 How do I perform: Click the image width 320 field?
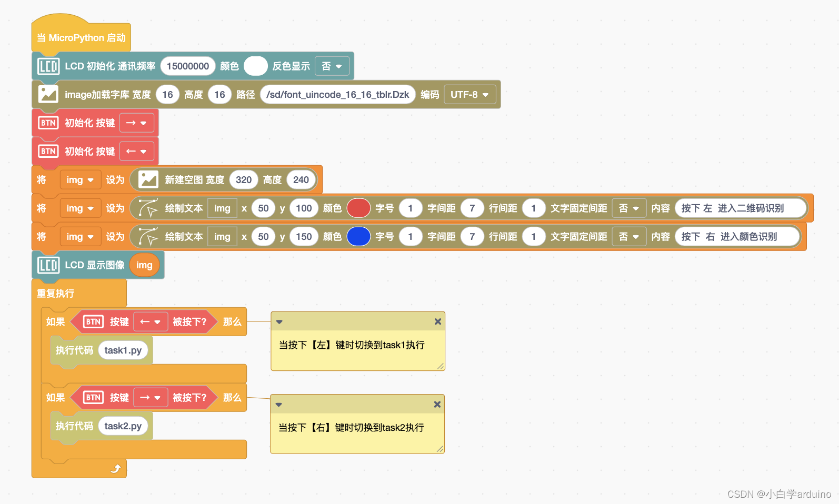244,180
